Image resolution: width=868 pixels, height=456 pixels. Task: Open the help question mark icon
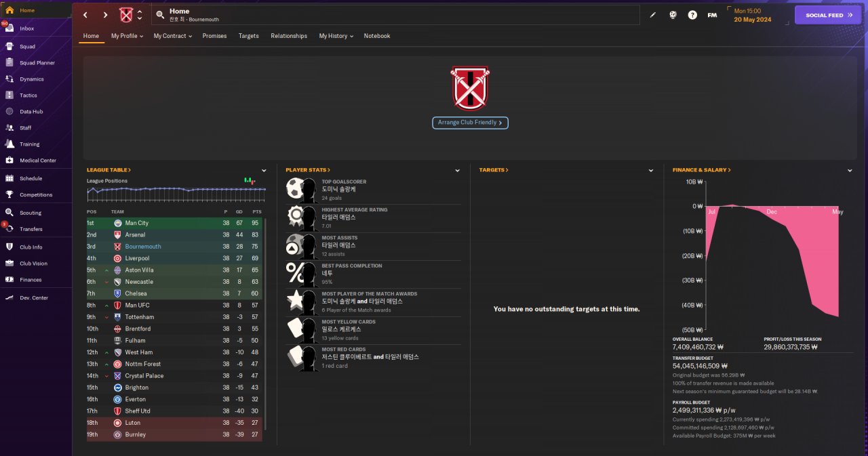(x=692, y=15)
